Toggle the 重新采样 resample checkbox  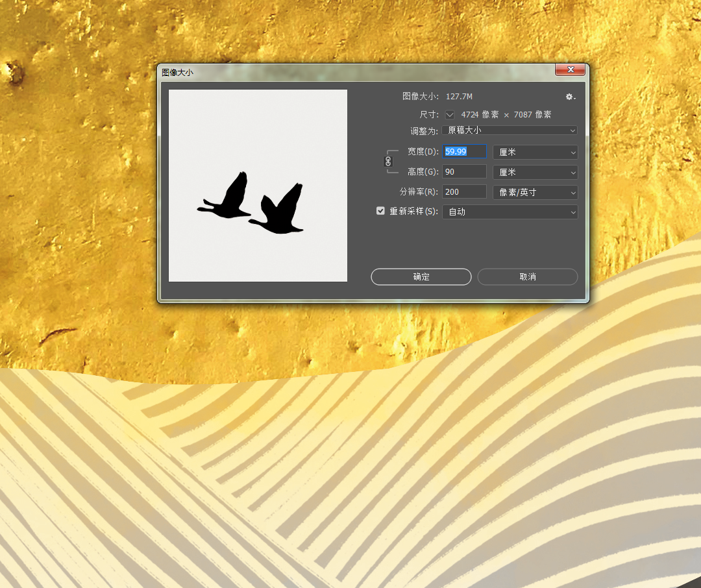[x=380, y=211]
